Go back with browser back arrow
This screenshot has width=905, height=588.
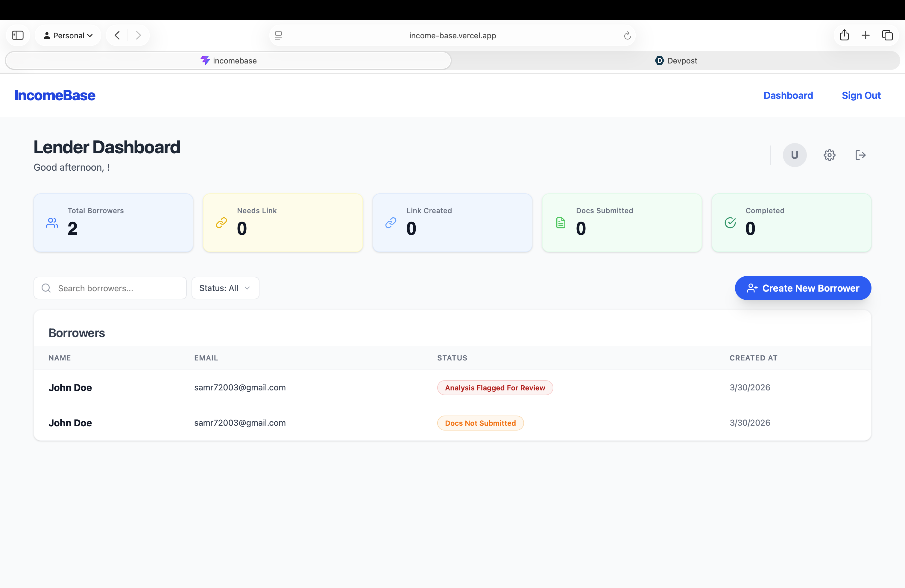117,35
